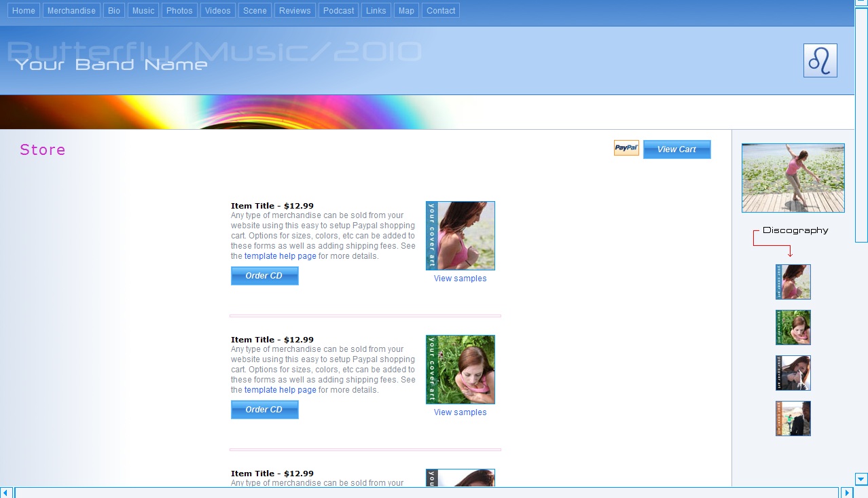868x498 pixels.
Task: Click the first item's pink cover art image
Action: (460, 236)
